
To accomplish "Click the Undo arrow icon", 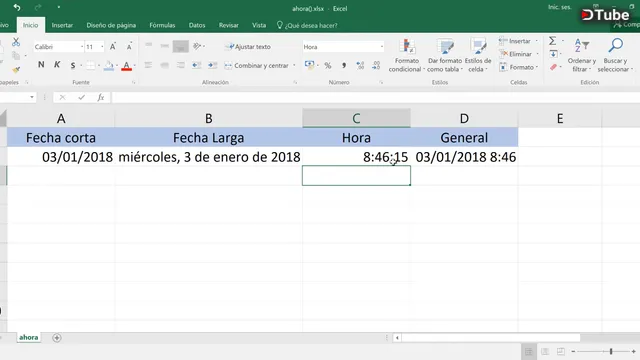I will 17,7.
